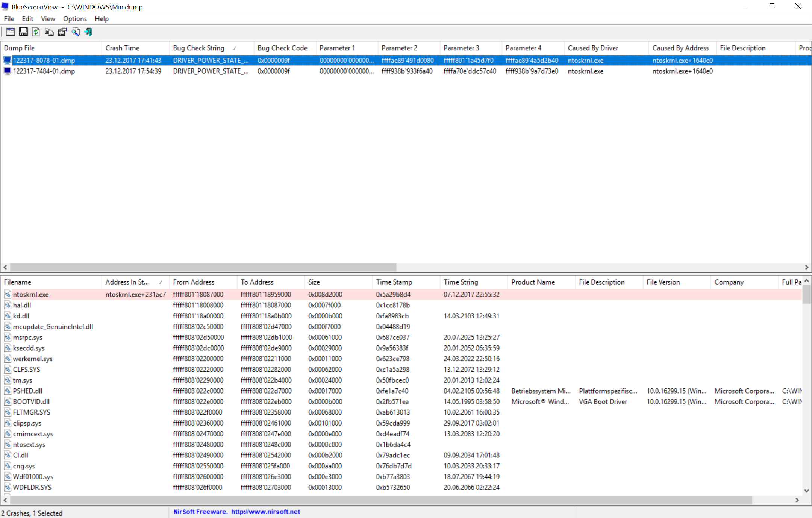
Task: Sort by Bug Check String column
Action: click(211, 48)
